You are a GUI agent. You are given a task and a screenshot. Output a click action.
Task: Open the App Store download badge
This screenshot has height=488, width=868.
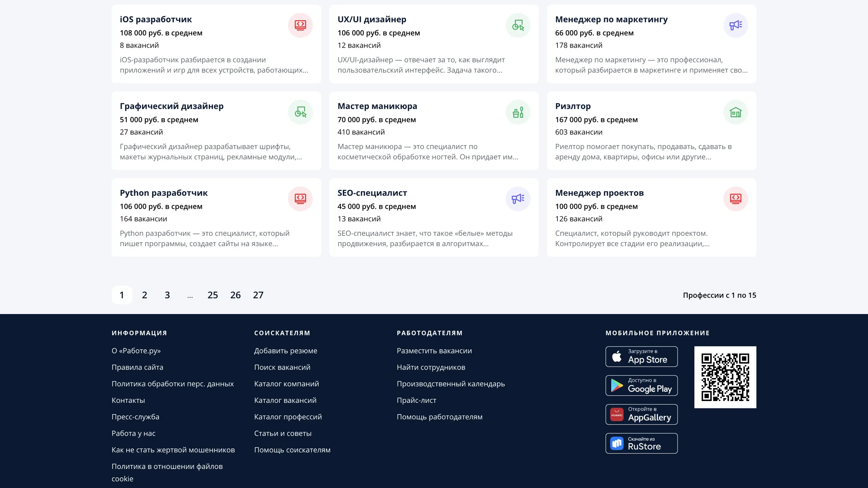point(641,356)
